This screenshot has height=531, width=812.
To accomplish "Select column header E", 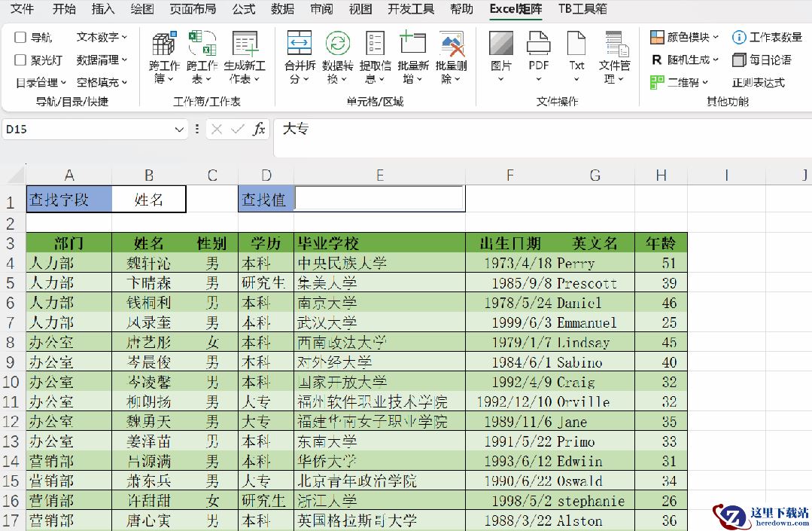I will pos(379,175).
